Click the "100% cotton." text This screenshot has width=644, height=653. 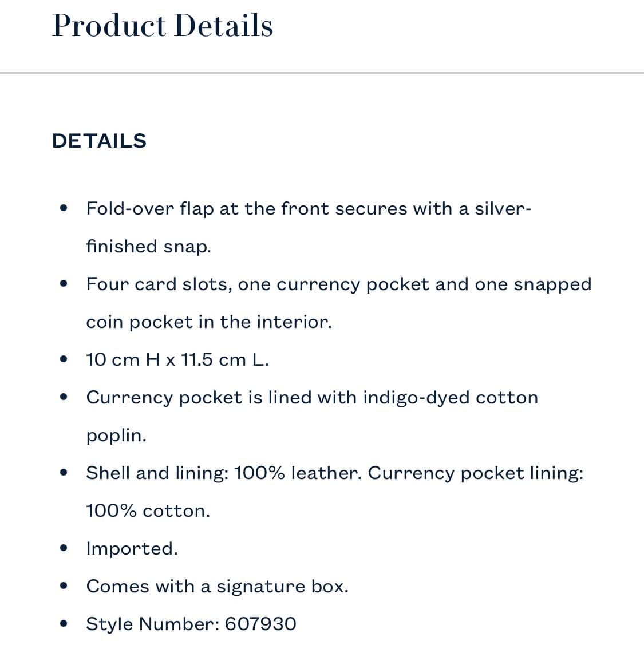pos(148,511)
